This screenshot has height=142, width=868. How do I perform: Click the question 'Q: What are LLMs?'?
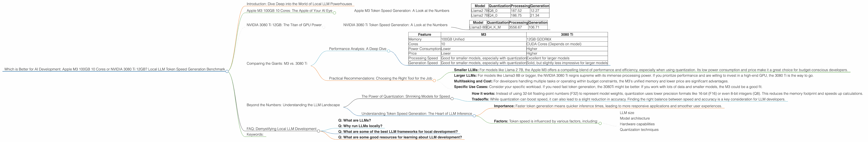coord(354,120)
